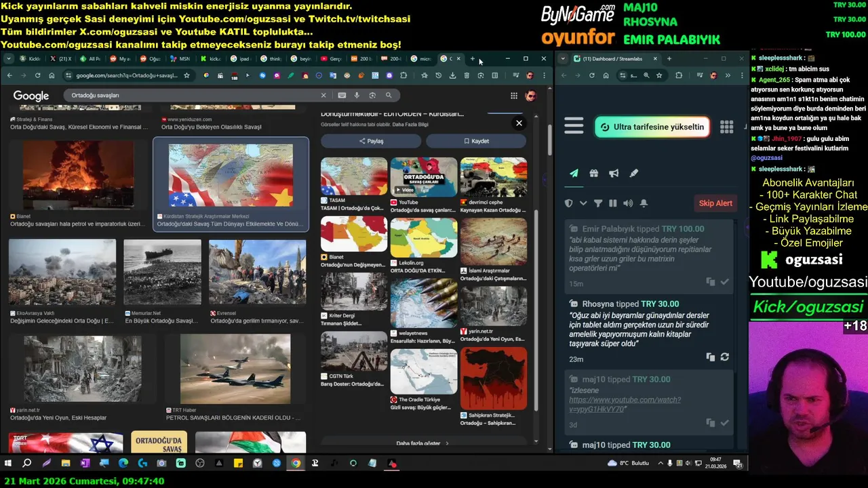Open the Google apps grid
This screenshot has height=488, width=868.
coord(514,96)
